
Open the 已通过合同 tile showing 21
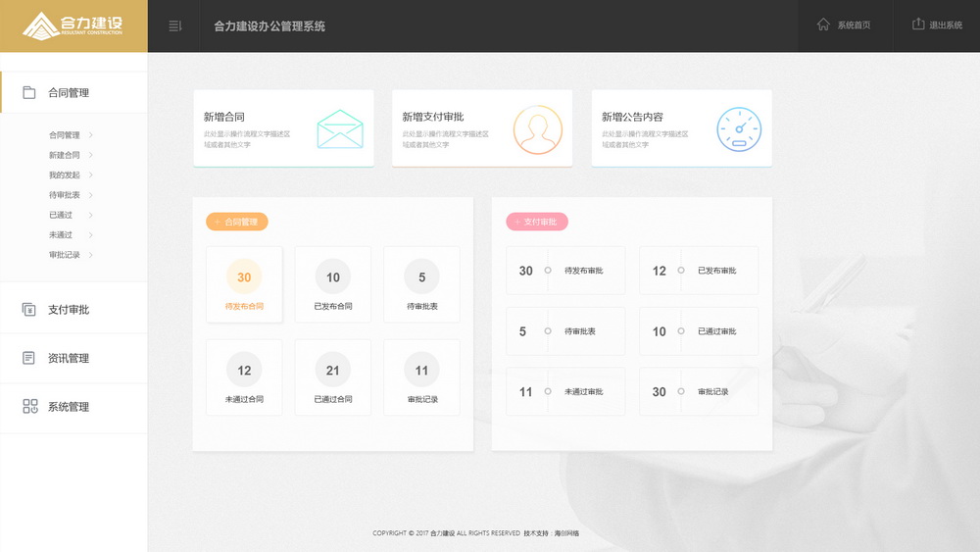coord(333,377)
